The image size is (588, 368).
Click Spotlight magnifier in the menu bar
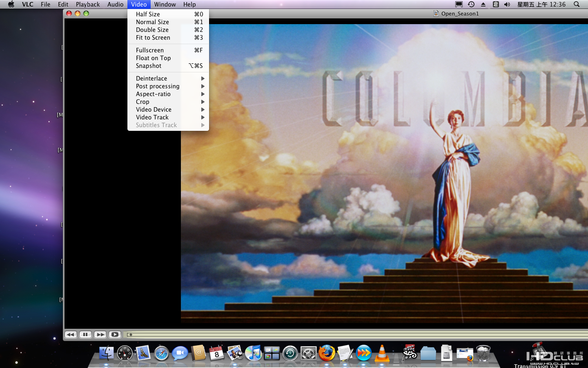pyautogui.click(x=577, y=4)
